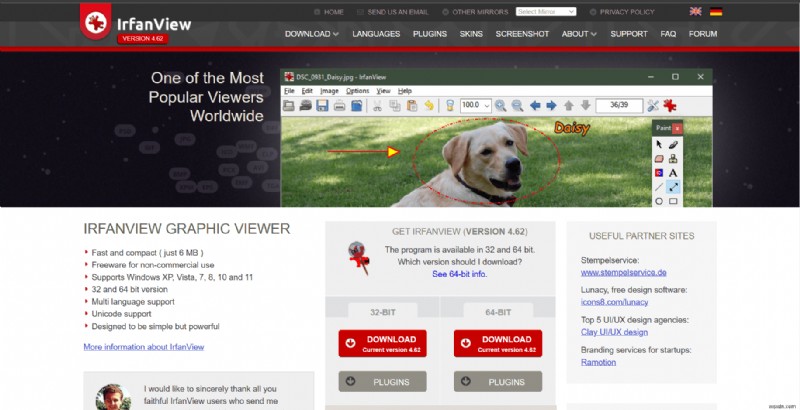Screen dimensions: 800x410
Task: Select the 32-BIT tab
Action: pos(383,312)
